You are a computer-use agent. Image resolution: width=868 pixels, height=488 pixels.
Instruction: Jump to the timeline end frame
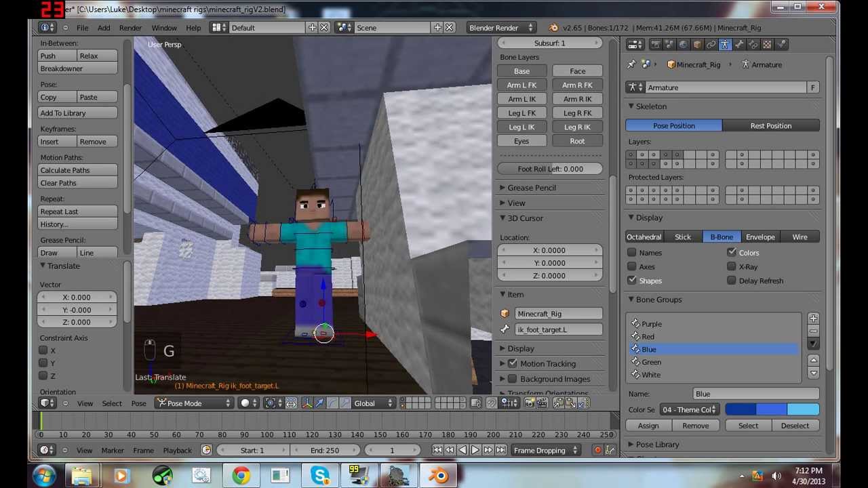[x=501, y=450]
